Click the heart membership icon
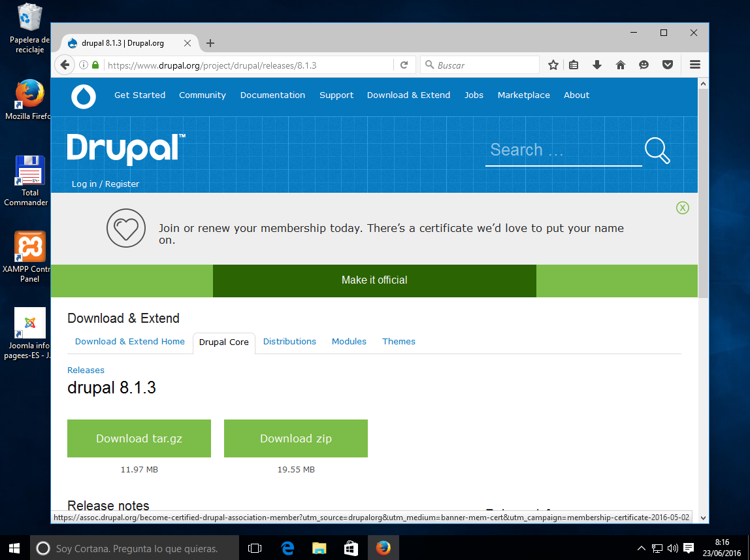Image resolution: width=750 pixels, height=560 pixels. [126, 228]
